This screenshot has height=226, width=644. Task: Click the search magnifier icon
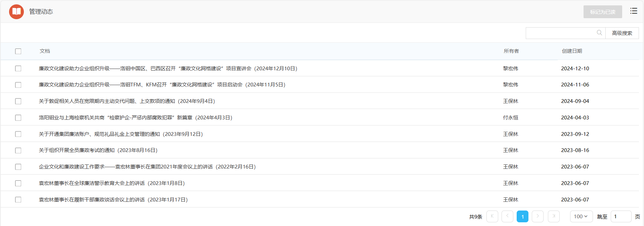(x=599, y=33)
